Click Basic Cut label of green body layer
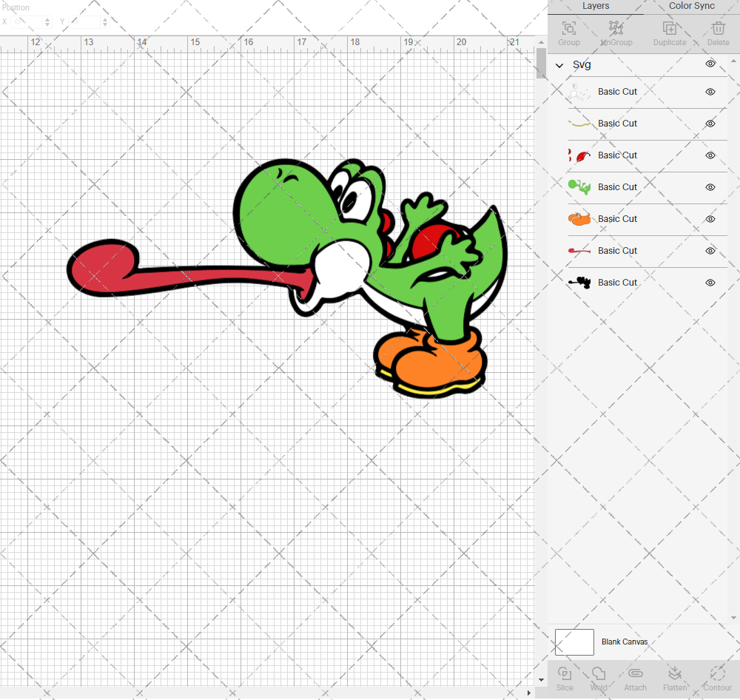 coord(617,187)
